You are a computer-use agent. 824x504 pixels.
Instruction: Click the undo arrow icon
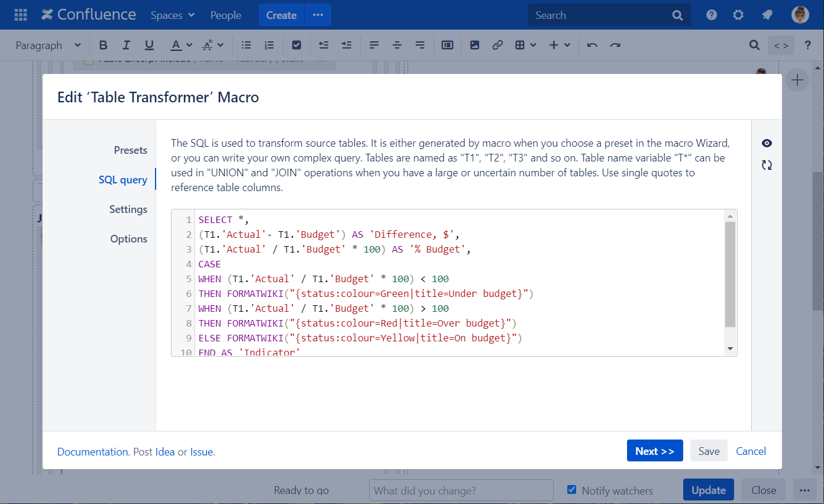[x=592, y=45]
